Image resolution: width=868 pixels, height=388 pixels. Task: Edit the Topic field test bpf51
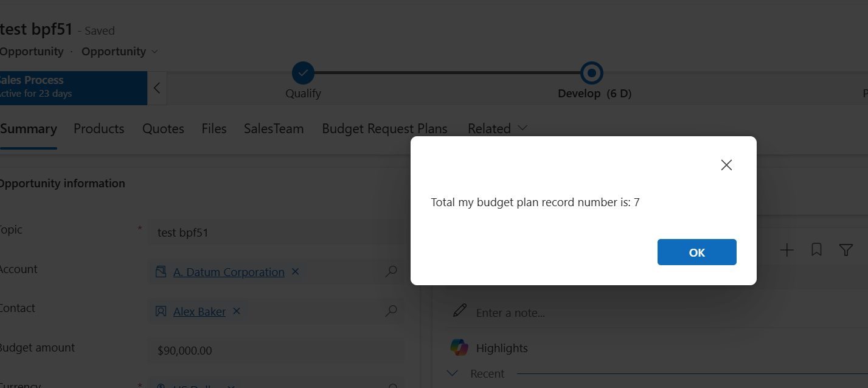pyautogui.click(x=276, y=232)
